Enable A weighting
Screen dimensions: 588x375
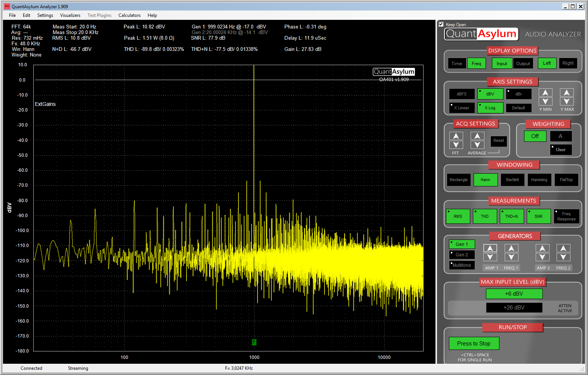pyautogui.click(x=560, y=136)
